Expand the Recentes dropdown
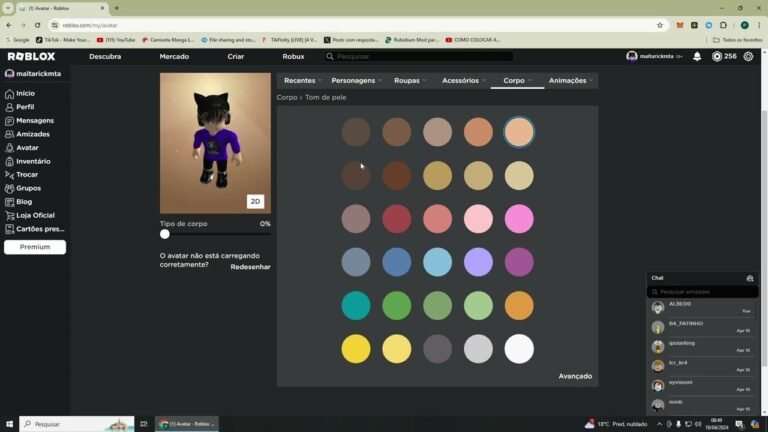768x432 pixels. click(x=302, y=80)
